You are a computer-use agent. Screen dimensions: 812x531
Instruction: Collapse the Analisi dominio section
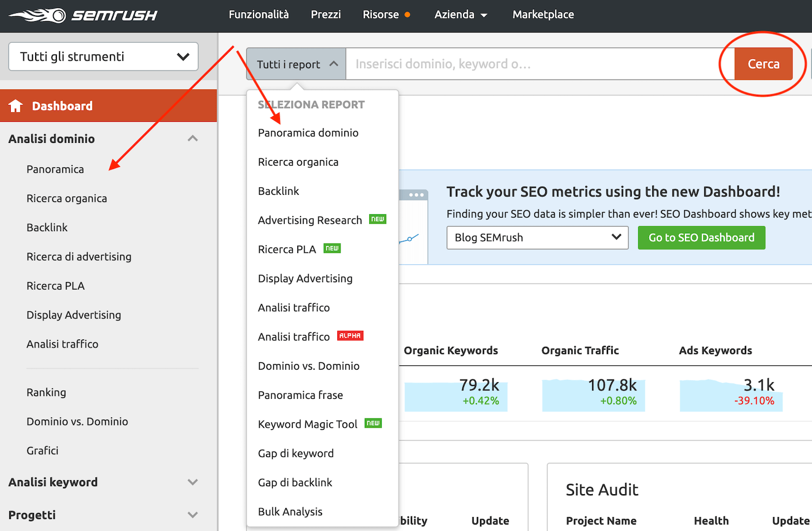103,139
